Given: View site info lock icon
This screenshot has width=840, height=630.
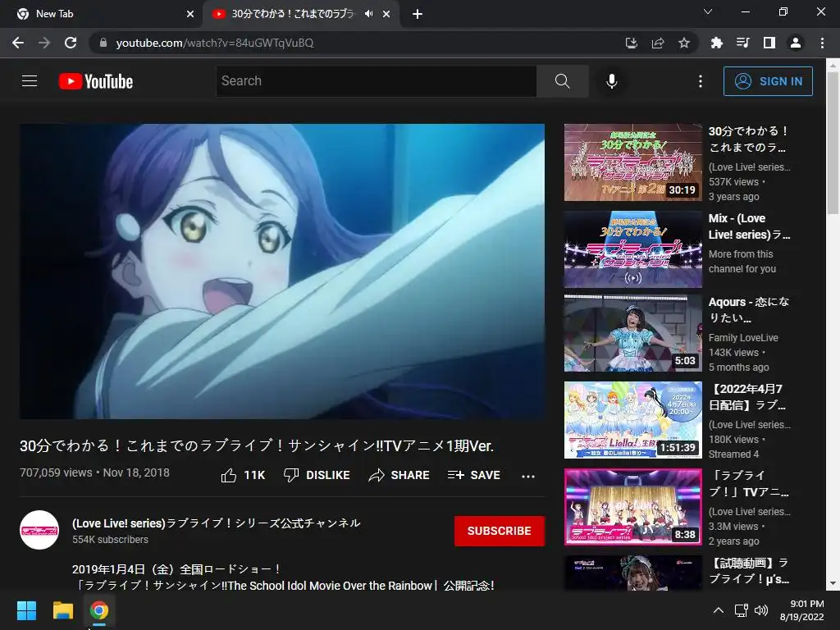Looking at the screenshot, I should pyautogui.click(x=103, y=43).
